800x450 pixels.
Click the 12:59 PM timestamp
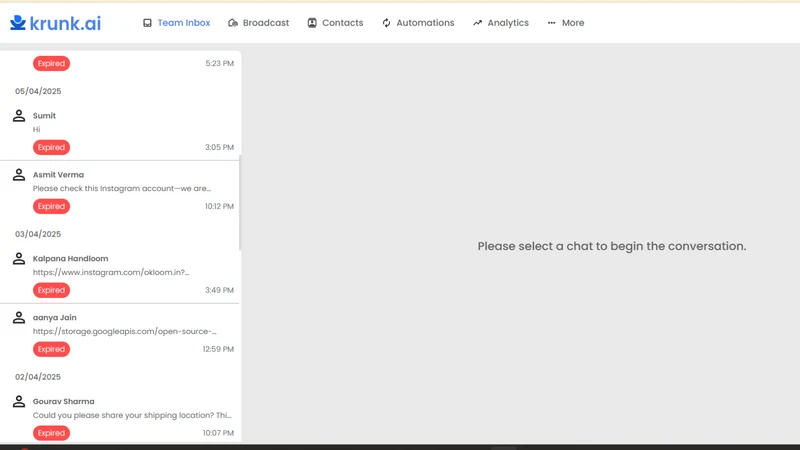pyautogui.click(x=218, y=349)
